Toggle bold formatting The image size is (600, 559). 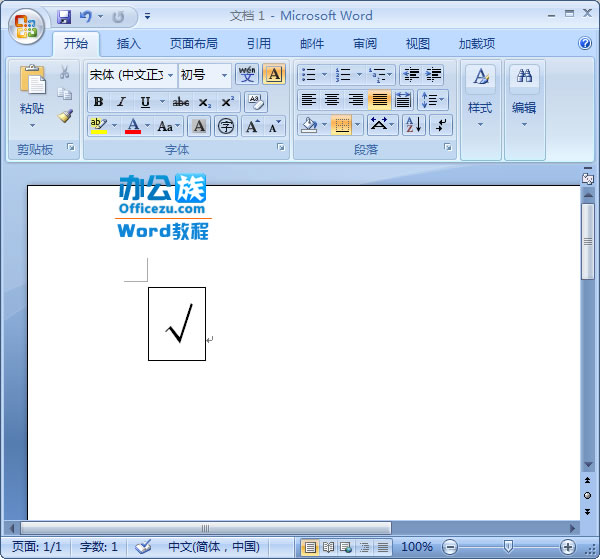(x=98, y=102)
